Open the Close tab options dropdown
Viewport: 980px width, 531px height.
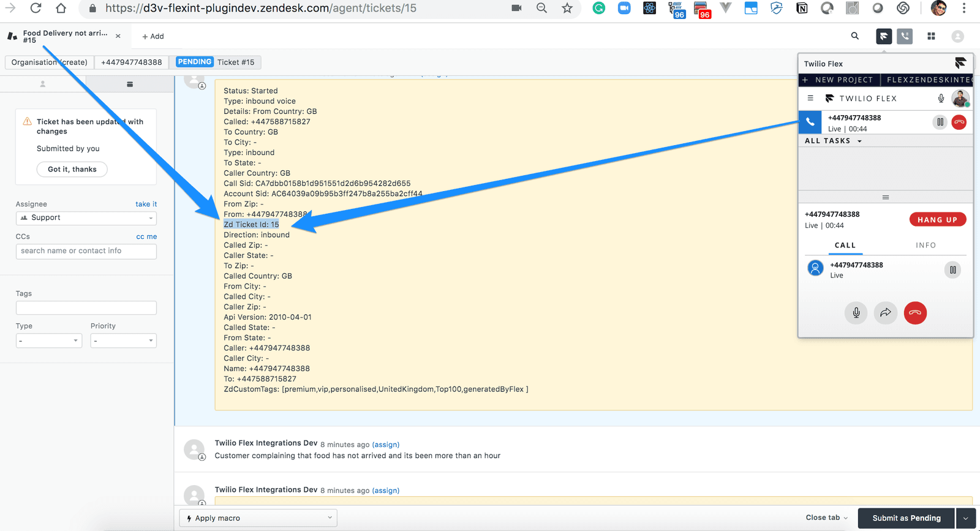(827, 518)
